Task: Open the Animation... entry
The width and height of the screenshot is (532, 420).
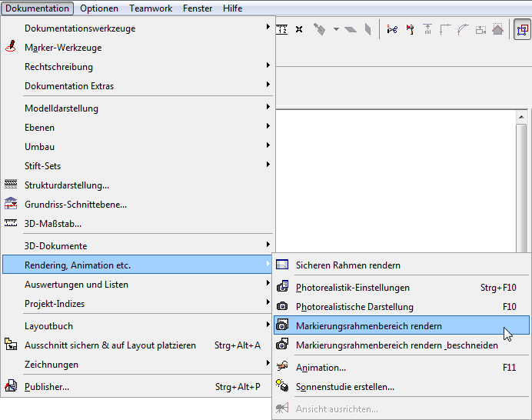Action: tap(401, 367)
